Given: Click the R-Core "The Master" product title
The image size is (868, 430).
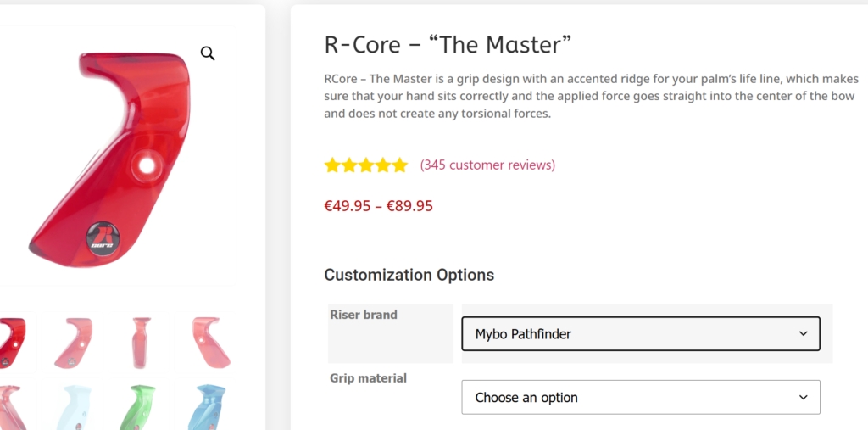Looking at the screenshot, I should point(448,44).
